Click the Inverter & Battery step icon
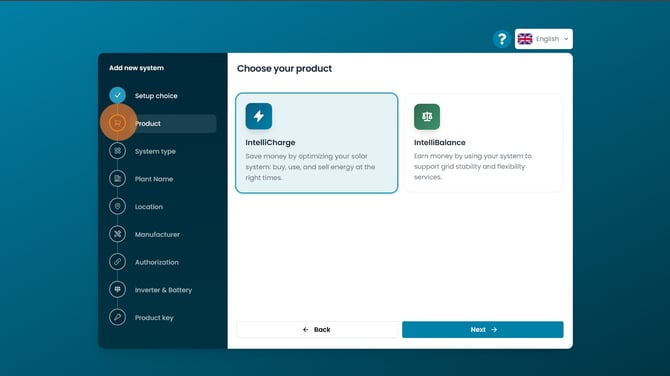The width and height of the screenshot is (670, 376). [117, 289]
